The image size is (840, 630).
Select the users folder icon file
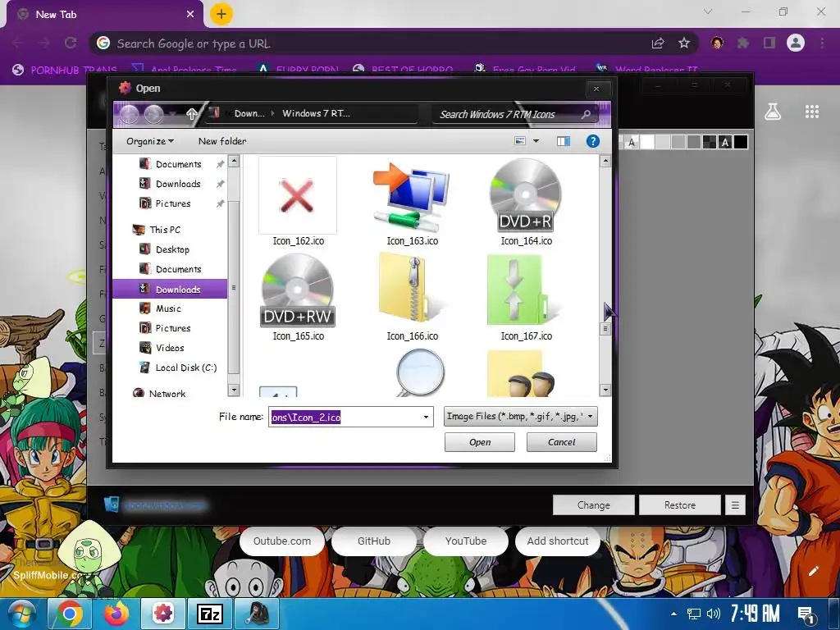tap(523, 373)
